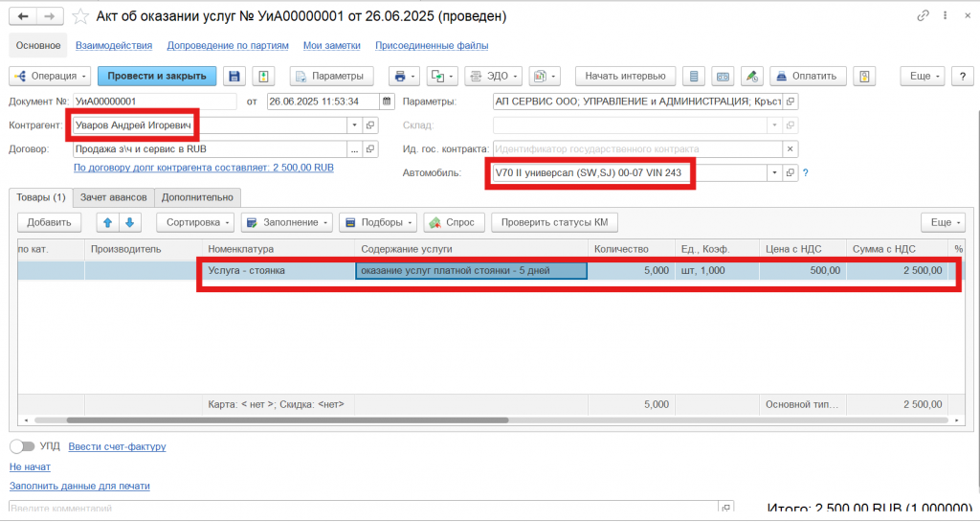This screenshot has height=522, width=980.
Task: Click the Post document icon next to Save
Action: pos(263,77)
